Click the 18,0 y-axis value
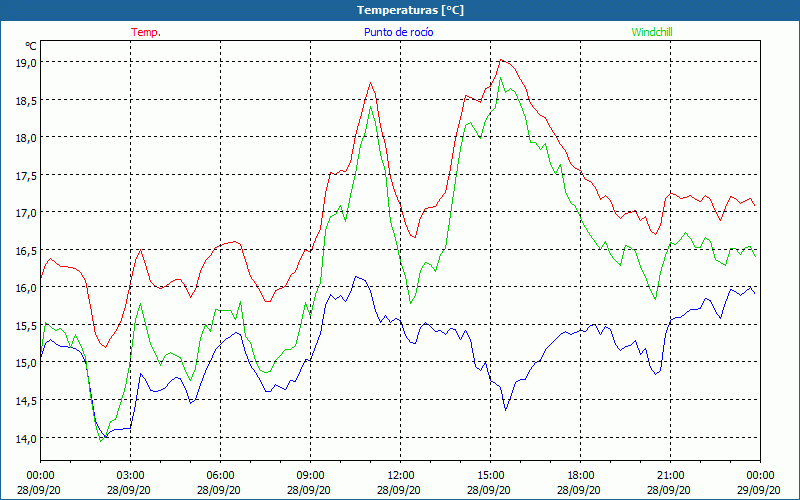 click(27, 138)
